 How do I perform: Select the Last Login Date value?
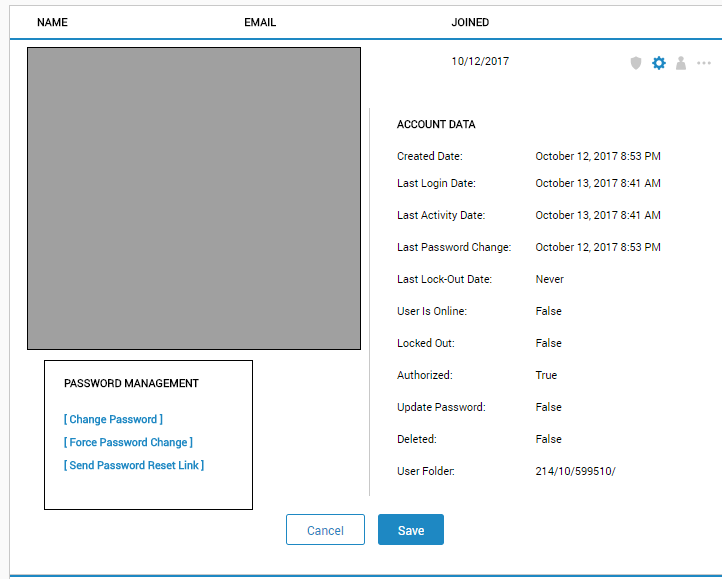coord(598,183)
